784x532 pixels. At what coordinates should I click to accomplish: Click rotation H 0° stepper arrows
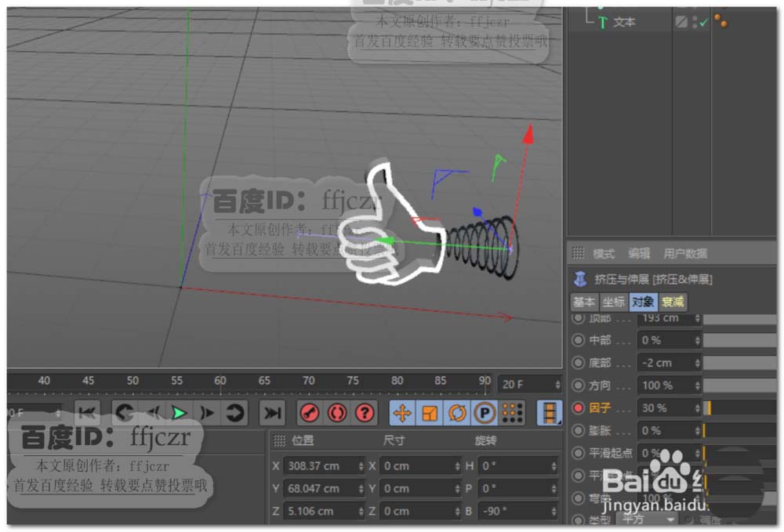pyautogui.click(x=554, y=465)
